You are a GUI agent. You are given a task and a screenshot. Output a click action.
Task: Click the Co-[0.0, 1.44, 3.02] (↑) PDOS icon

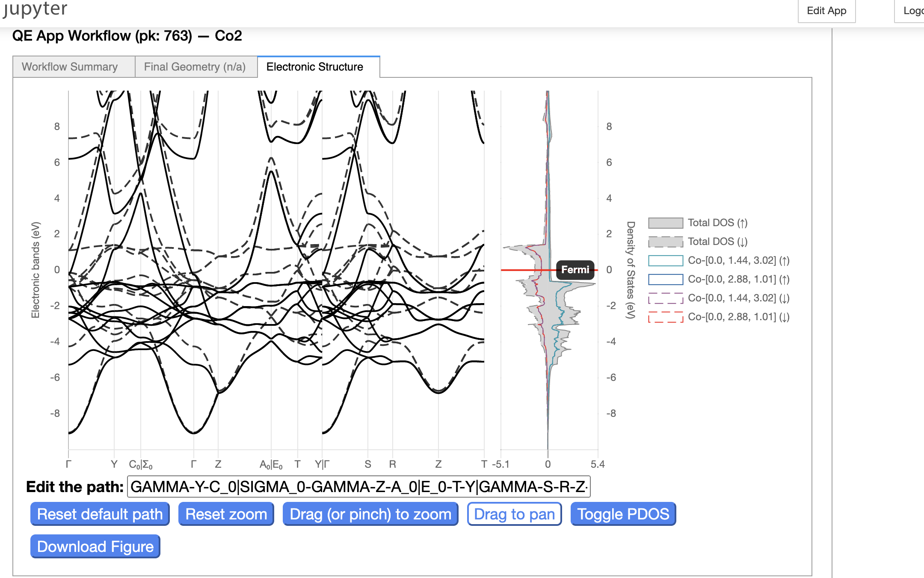[665, 261]
